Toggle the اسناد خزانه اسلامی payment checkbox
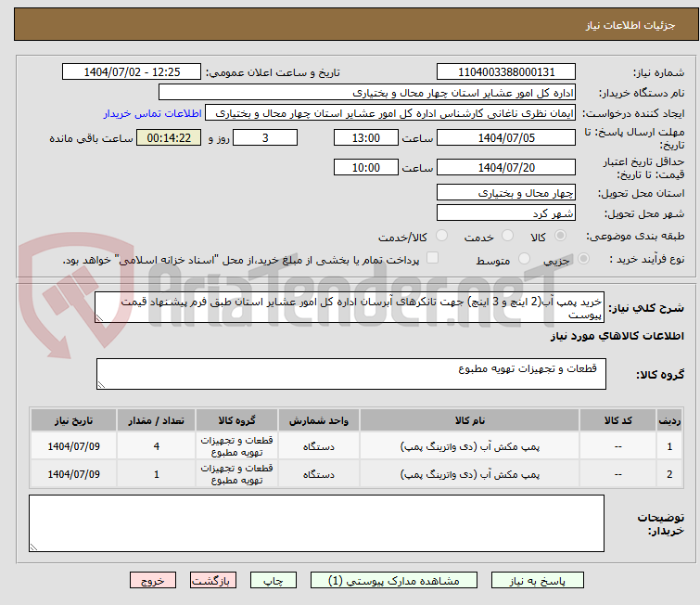 point(432,259)
